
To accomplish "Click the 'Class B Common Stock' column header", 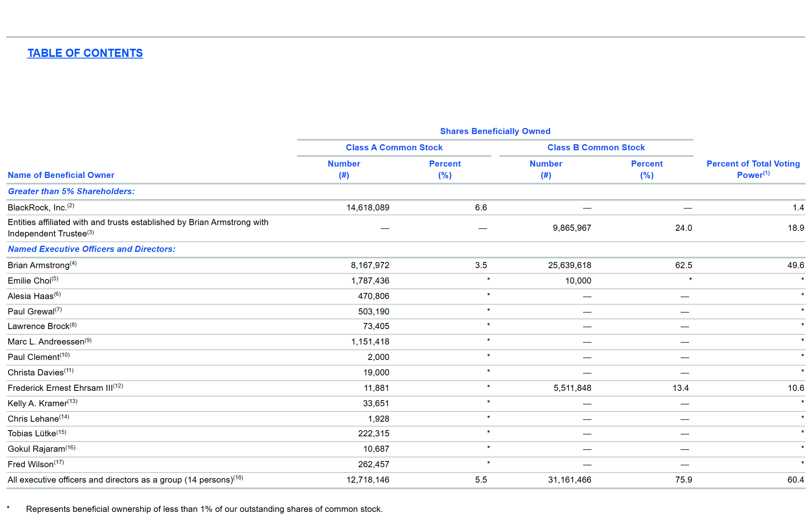I will tap(596, 147).
